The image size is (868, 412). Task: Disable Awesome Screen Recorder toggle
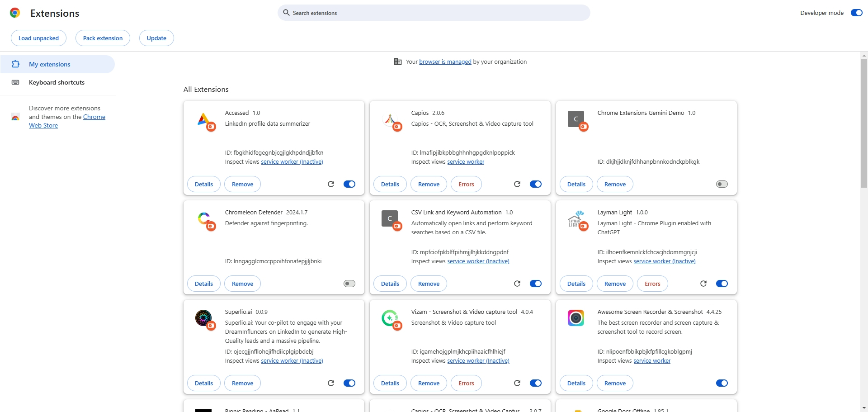tap(722, 383)
